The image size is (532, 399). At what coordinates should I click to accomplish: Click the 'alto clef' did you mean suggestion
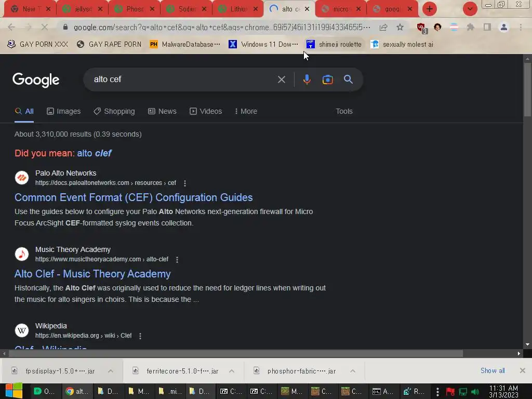pos(95,153)
